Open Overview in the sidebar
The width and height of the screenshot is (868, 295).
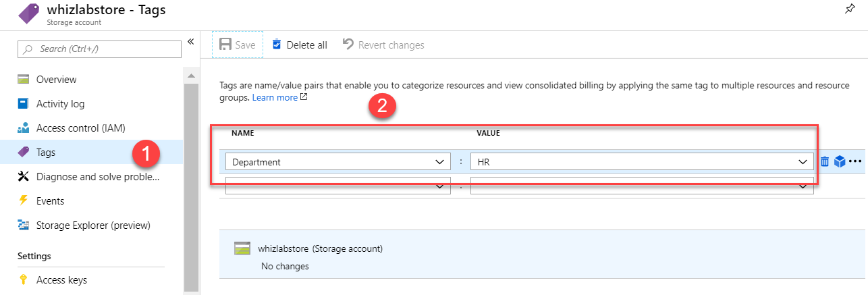(57, 80)
